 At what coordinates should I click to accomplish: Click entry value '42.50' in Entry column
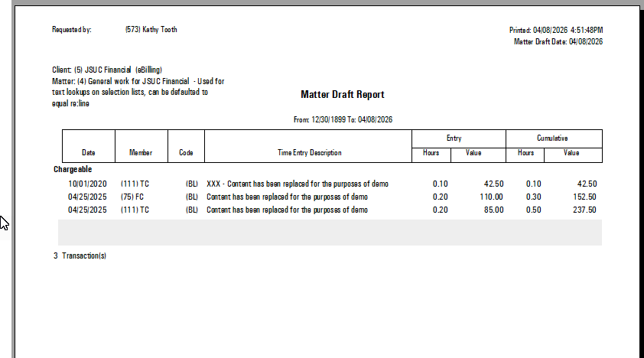(493, 184)
